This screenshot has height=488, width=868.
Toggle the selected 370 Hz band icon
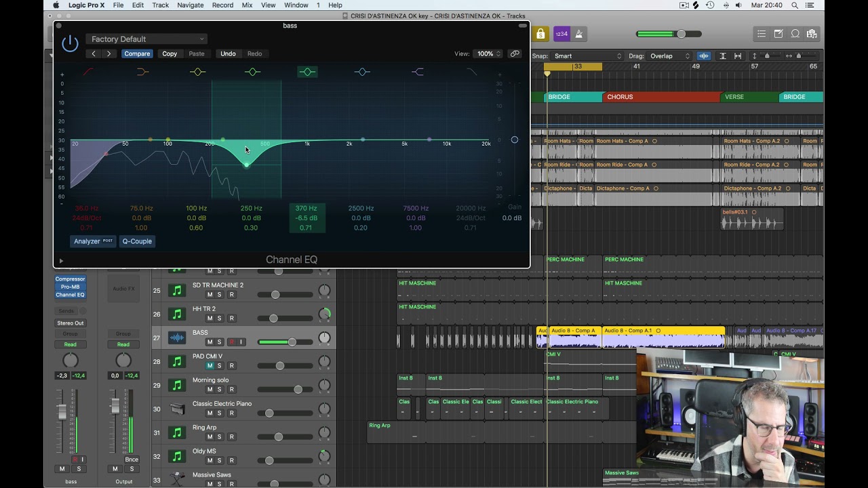pyautogui.click(x=307, y=72)
